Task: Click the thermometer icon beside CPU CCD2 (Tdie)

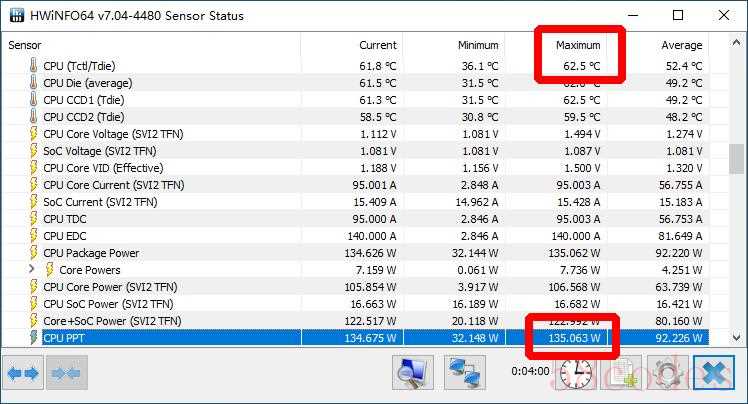Action: [33, 117]
